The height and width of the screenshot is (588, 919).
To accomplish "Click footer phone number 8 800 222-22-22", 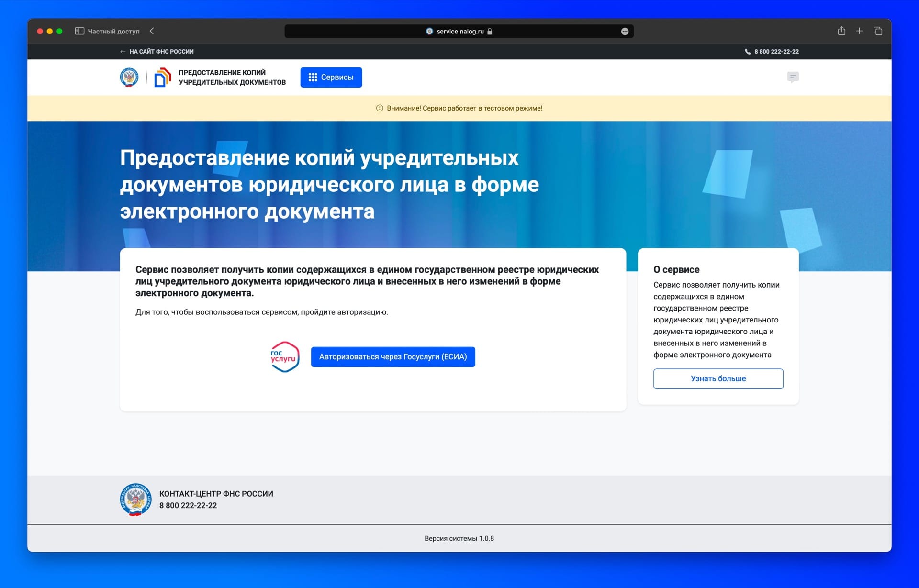I will (x=188, y=506).
